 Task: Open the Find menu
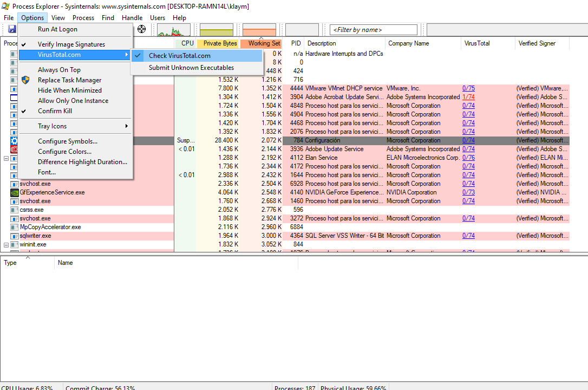(x=108, y=18)
